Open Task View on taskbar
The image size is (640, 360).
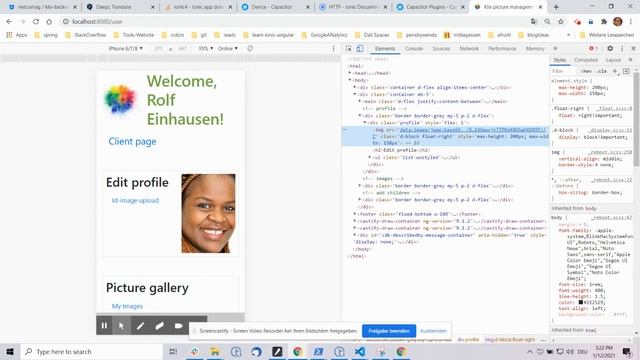(173, 351)
